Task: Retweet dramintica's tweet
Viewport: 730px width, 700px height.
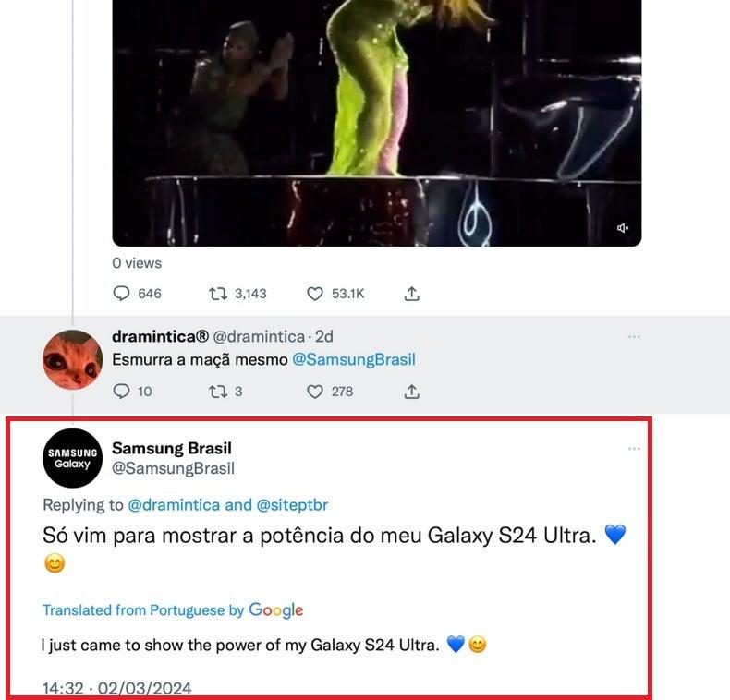Action: (x=219, y=392)
